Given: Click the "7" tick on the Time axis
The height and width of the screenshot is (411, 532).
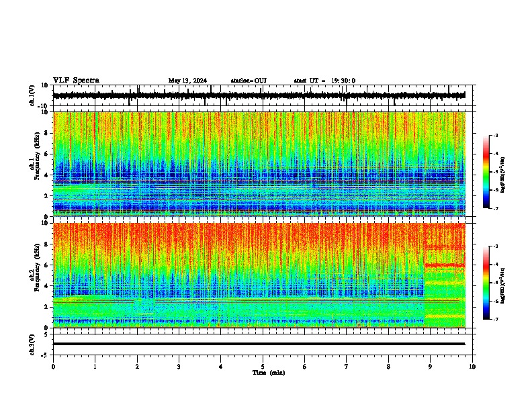Looking at the screenshot, I should tap(347, 367).
